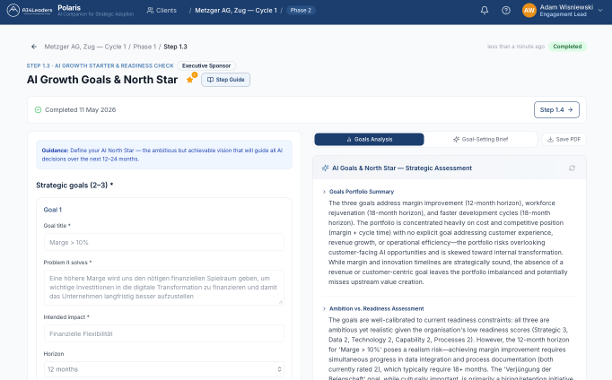This screenshot has width=612, height=380.
Task: Open the Metzger AG, Zug — Cycle 1 header breadcrumb
Action: coord(236,10)
